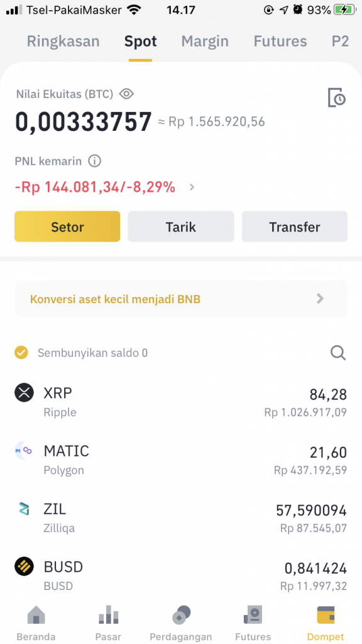Open the asset search magnifier icon
This screenshot has height=644, width=362.
click(x=338, y=353)
